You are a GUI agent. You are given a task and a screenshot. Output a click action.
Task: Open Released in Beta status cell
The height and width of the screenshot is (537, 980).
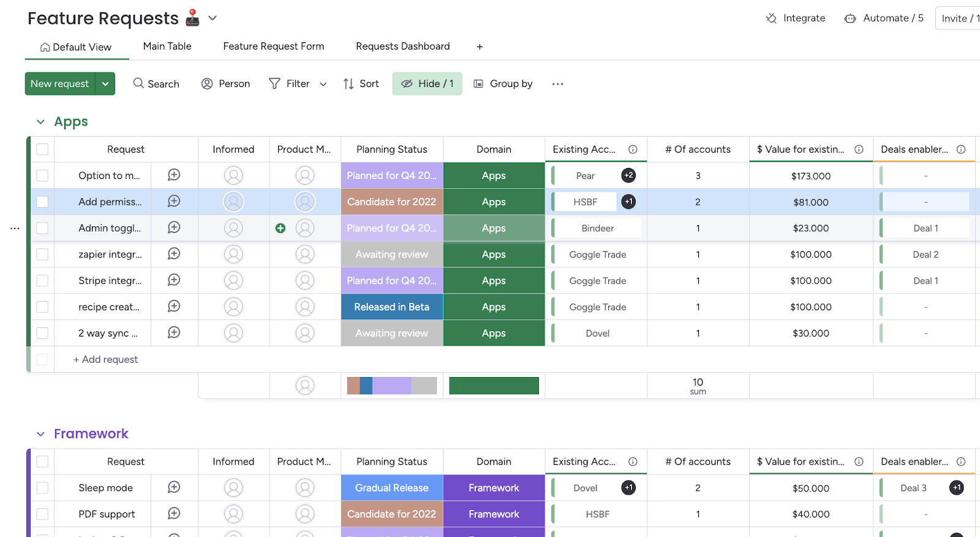coord(392,307)
